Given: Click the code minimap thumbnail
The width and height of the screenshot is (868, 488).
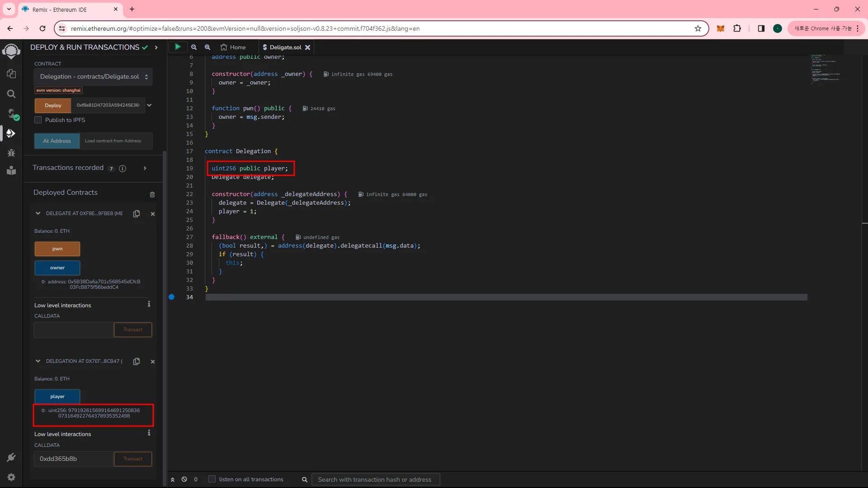Looking at the screenshot, I should [x=826, y=69].
